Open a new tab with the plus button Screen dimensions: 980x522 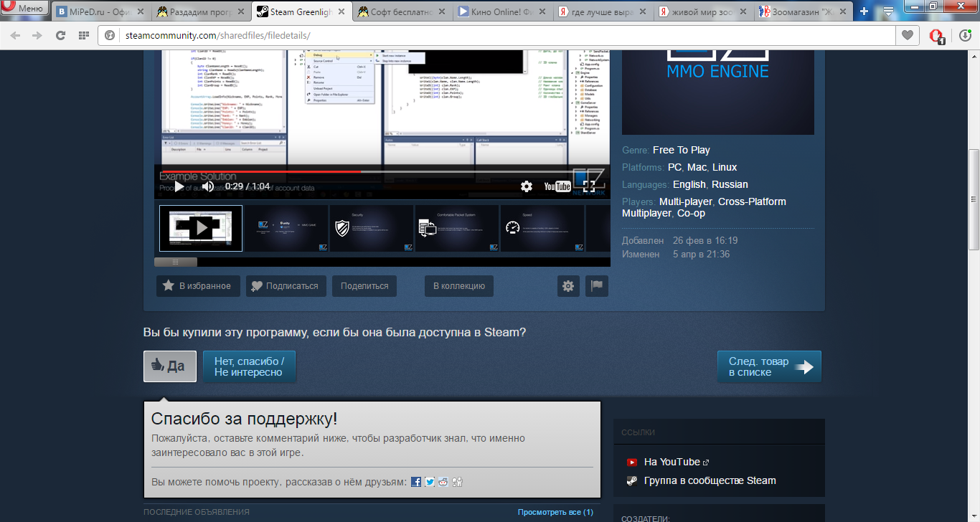[x=864, y=11]
